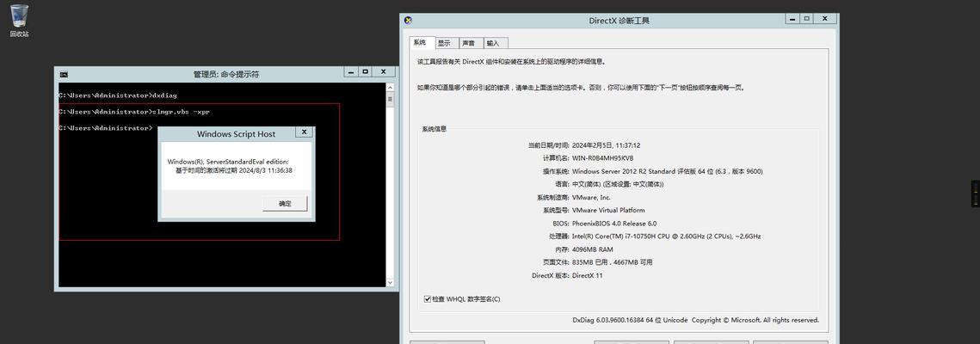Click computer name WIN-R0B4MH95KVB
Image resolution: width=980 pixels, height=344 pixels.
tap(602, 158)
